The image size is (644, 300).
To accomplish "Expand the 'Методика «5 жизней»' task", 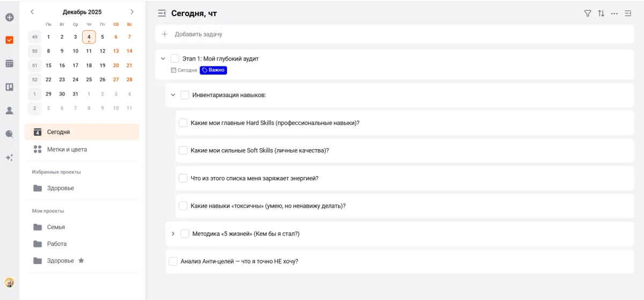I will click(x=173, y=234).
